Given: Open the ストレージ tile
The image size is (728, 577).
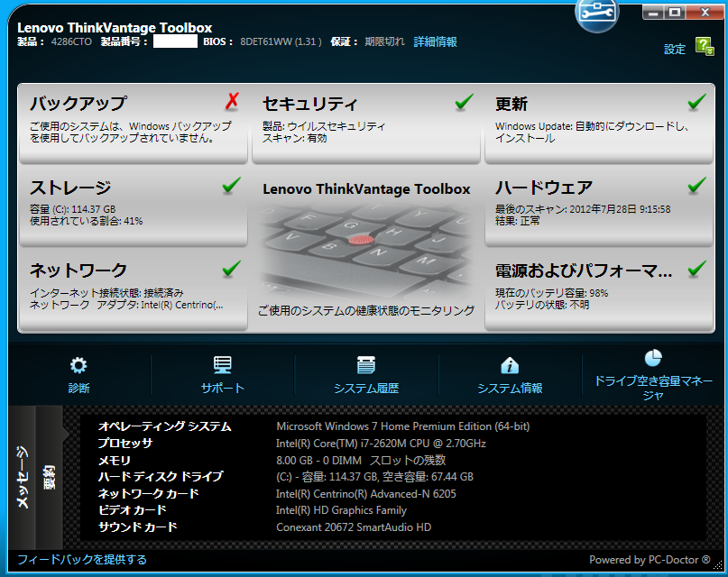Looking at the screenshot, I should tap(133, 206).
